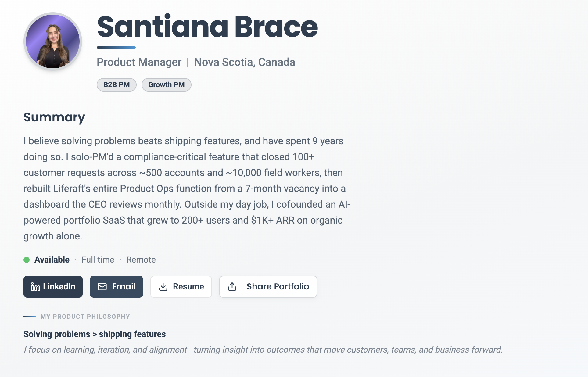The height and width of the screenshot is (377, 588).
Task: Select the Growth PM tag
Action: pyautogui.click(x=167, y=85)
